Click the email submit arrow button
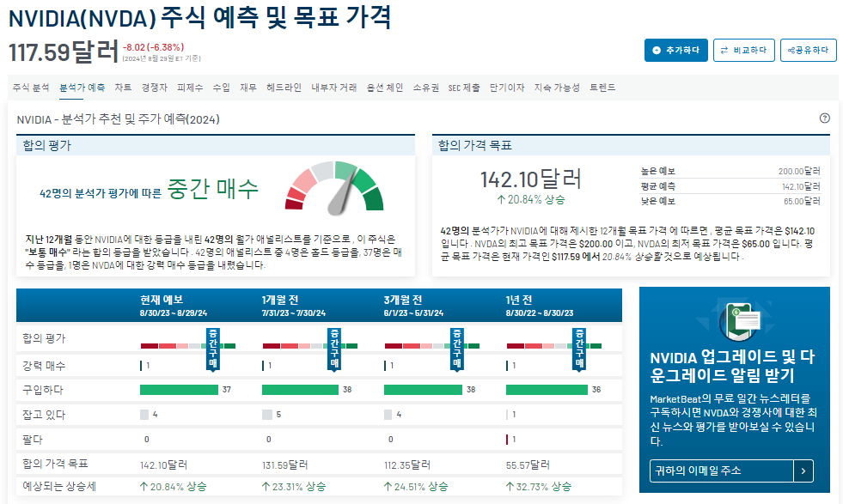 [x=803, y=470]
